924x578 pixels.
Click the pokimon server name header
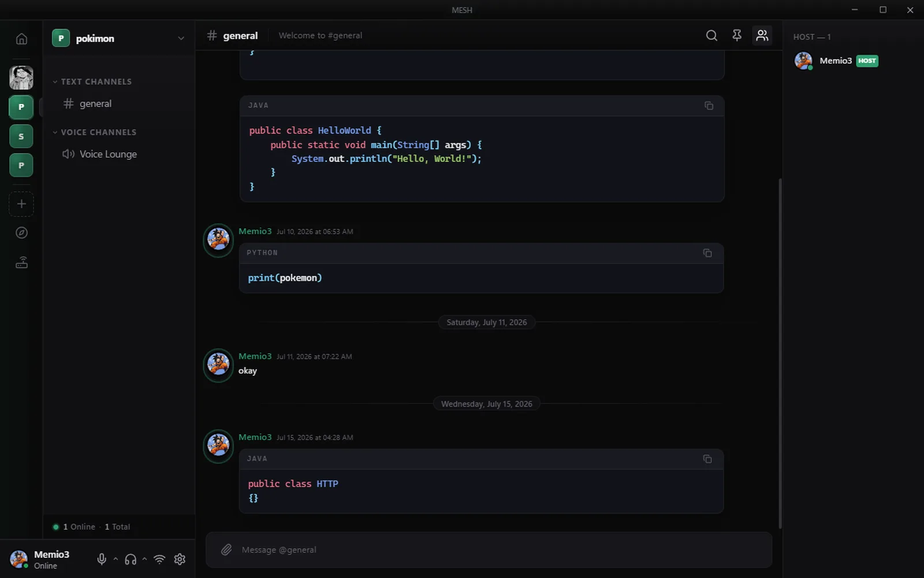point(95,38)
